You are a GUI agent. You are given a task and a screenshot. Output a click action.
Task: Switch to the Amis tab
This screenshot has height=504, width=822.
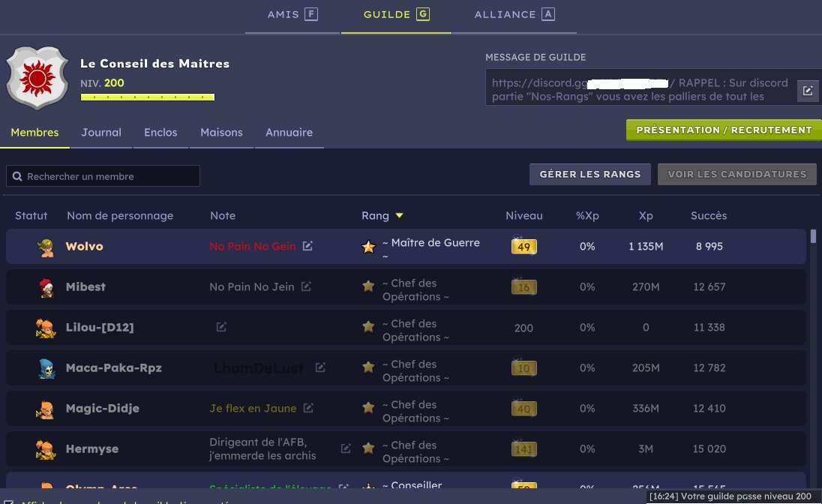point(292,15)
